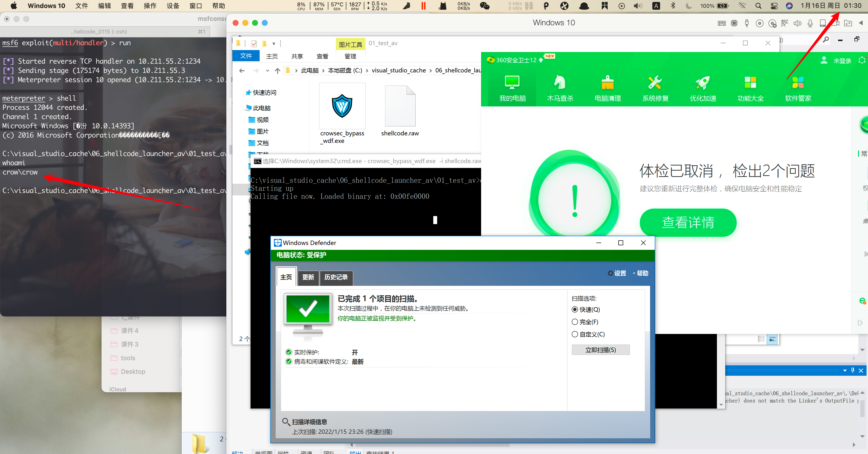Click Bluetooth icon in menu bar

(x=673, y=6)
